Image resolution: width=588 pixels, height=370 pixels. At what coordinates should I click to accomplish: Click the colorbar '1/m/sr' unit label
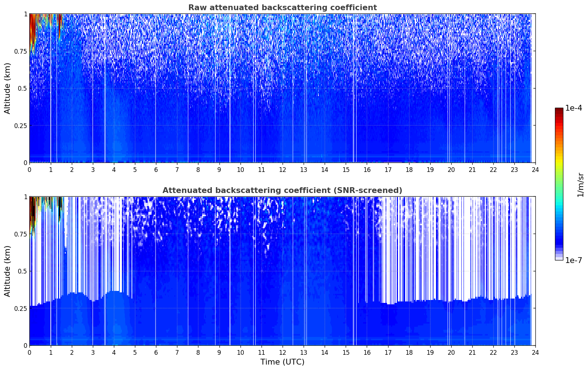(x=580, y=184)
